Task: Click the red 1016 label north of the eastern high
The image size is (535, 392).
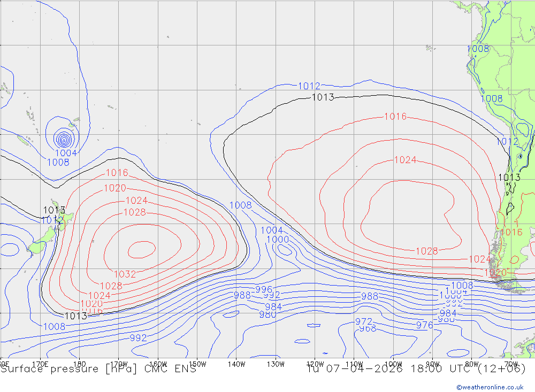Action: 395,117
